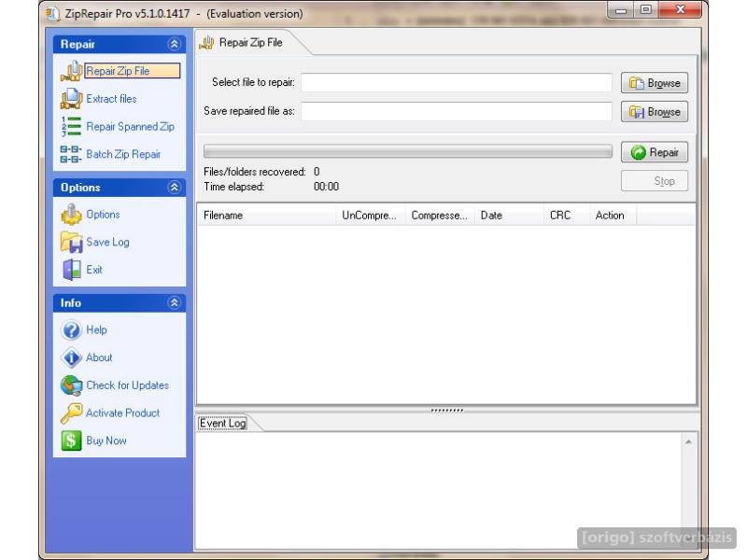747x560 pixels.
Task: Click the Event Log scrollbar up arrow
Action: (x=688, y=441)
